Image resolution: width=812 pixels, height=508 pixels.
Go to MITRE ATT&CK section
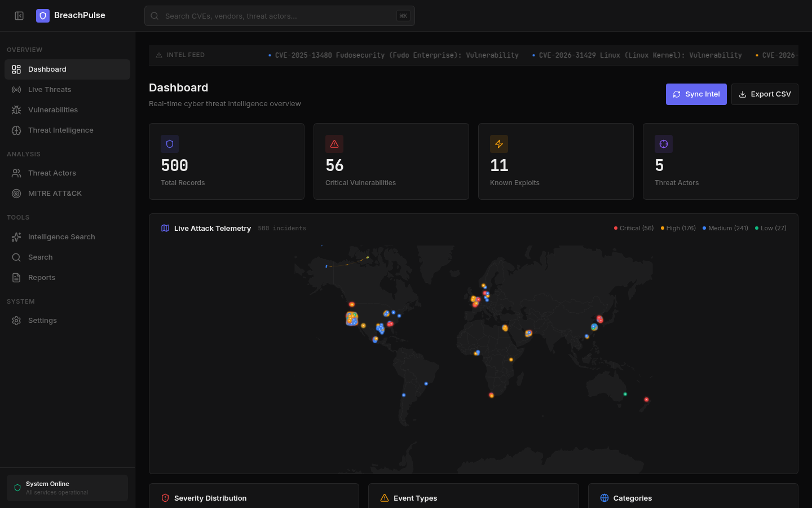67,194
